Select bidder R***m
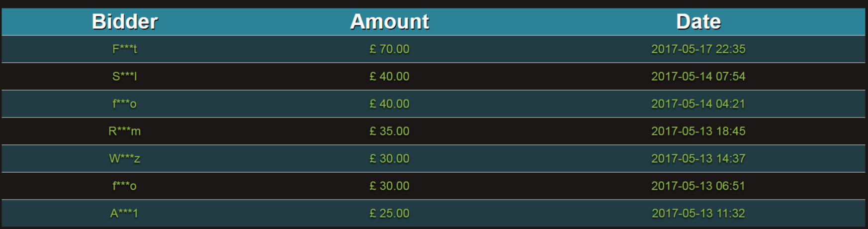Viewport: 868px width, 229px height. point(125,131)
